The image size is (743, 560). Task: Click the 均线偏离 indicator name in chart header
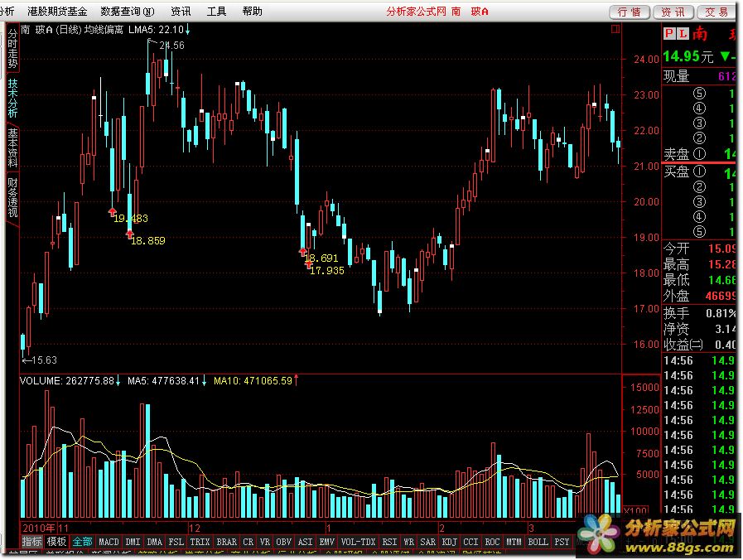click(104, 30)
